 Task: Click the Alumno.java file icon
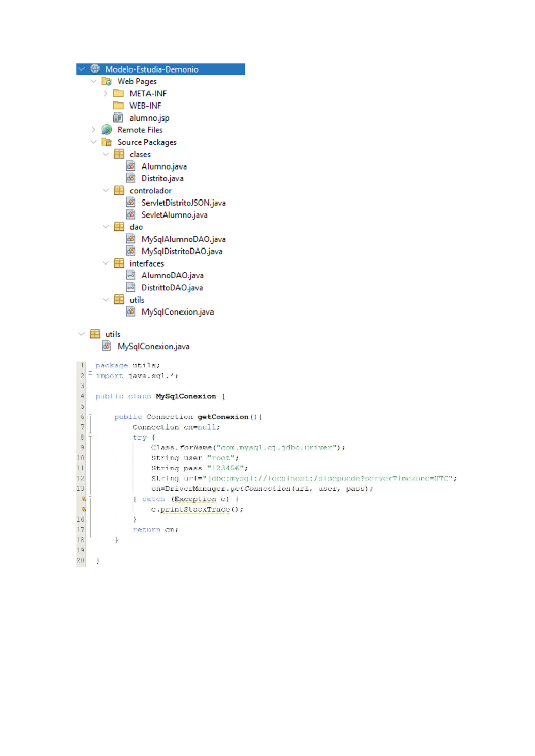click(x=131, y=166)
